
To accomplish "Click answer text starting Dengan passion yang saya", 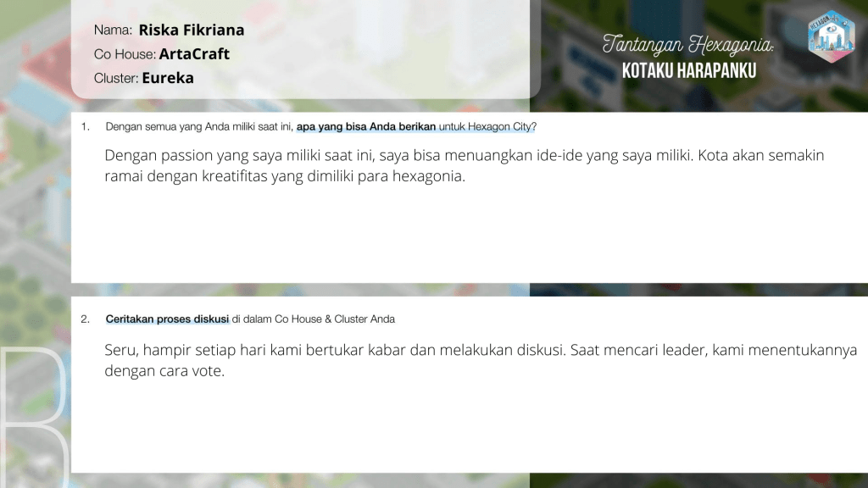I will click(464, 165).
